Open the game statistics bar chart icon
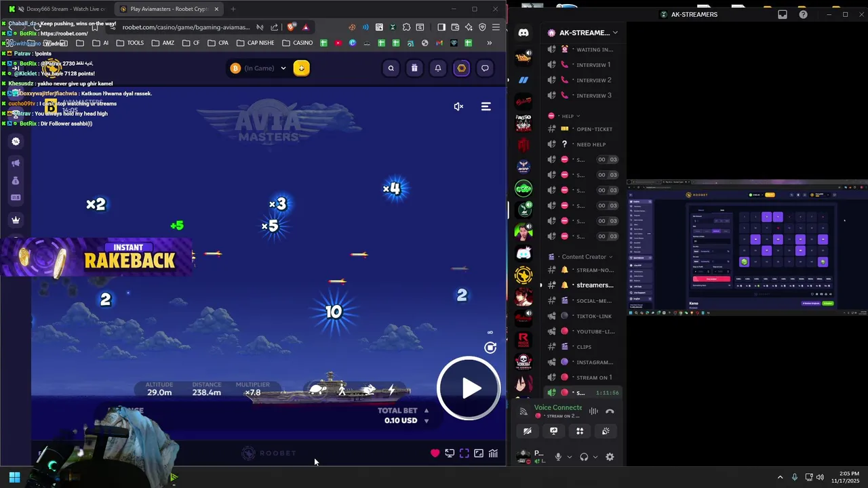868x488 pixels. 493,453
